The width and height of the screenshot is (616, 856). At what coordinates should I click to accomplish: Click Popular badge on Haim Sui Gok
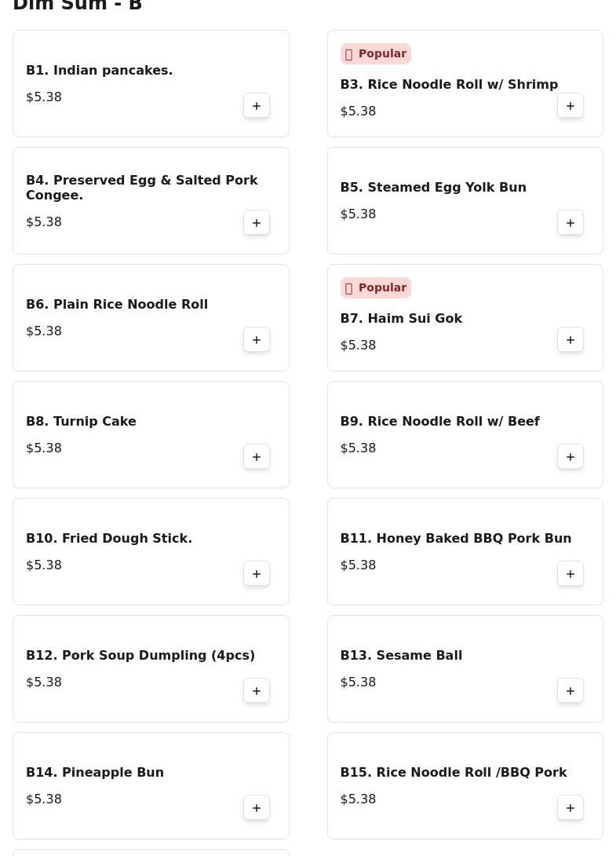375,287
